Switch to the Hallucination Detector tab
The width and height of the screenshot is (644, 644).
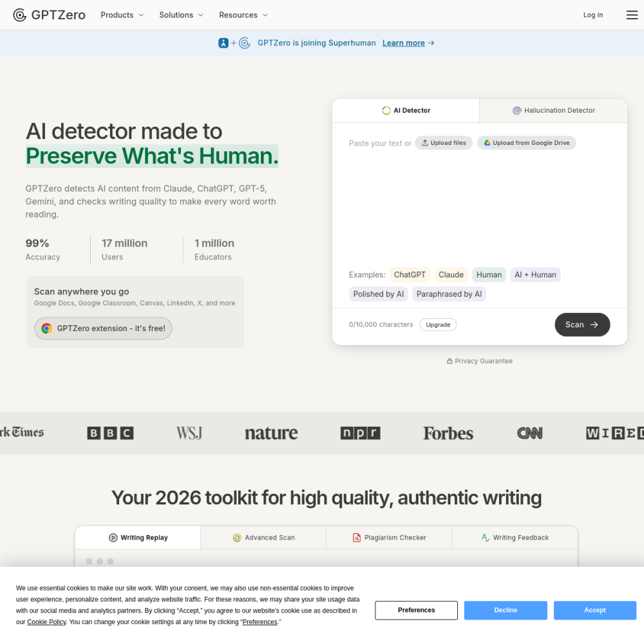(553, 111)
